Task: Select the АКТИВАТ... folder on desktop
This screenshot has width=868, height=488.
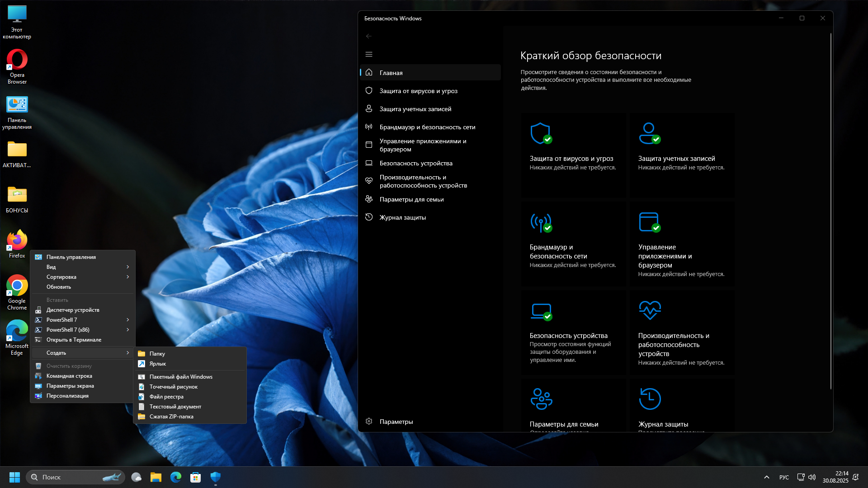Action: 17,154
